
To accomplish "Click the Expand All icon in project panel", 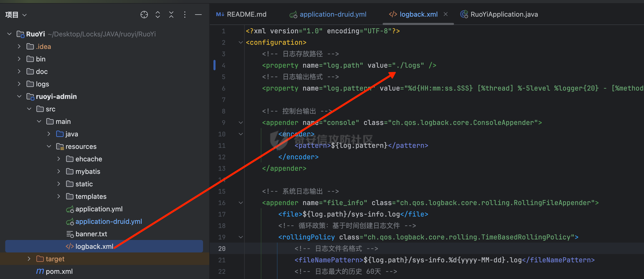I will click(x=157, y=15).
